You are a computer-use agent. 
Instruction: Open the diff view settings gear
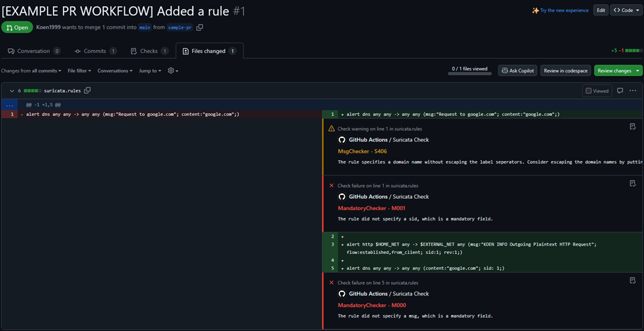pos(172,70)
